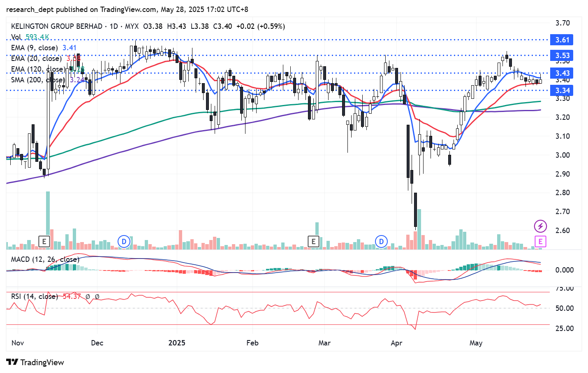Click the MACD (12, 26, close) label
The image size is (588, 373).
pyautogui.click(x=45, y=259)
